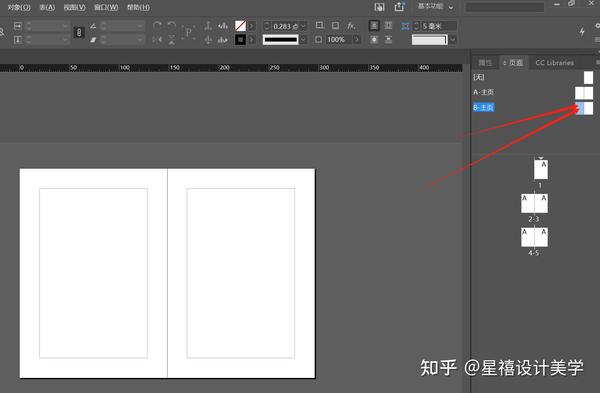Viewport: 600px width, 393px height.
Task: Open the shear angle dropdown
Action: point(140,39)
